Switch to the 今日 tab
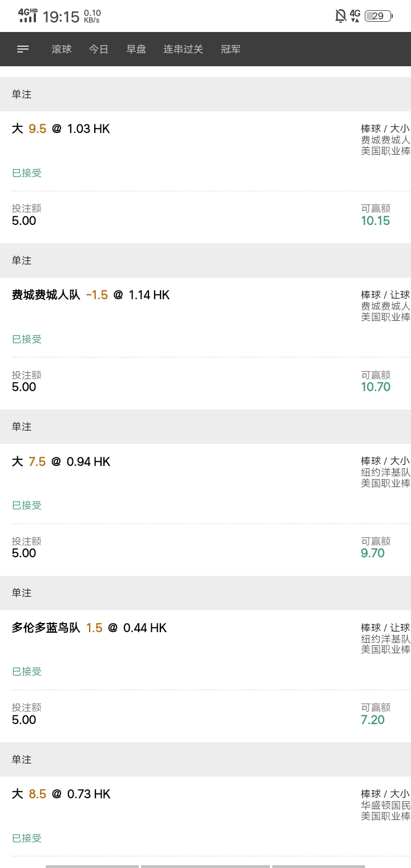Image resolution: width=411 pixels, height=868 pixels. tap(99, 49)
